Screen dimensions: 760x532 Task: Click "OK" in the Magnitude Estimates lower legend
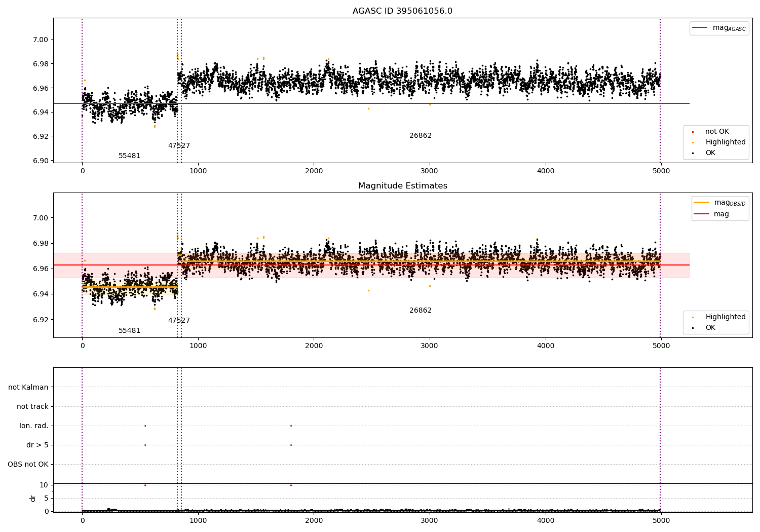[x=710, y=328]
